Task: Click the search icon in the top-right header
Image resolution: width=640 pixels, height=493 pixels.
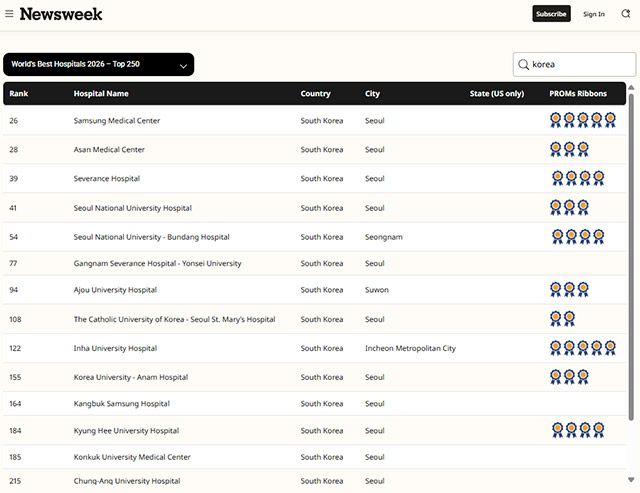Action: pyautogui.click(x=626, y=14)
